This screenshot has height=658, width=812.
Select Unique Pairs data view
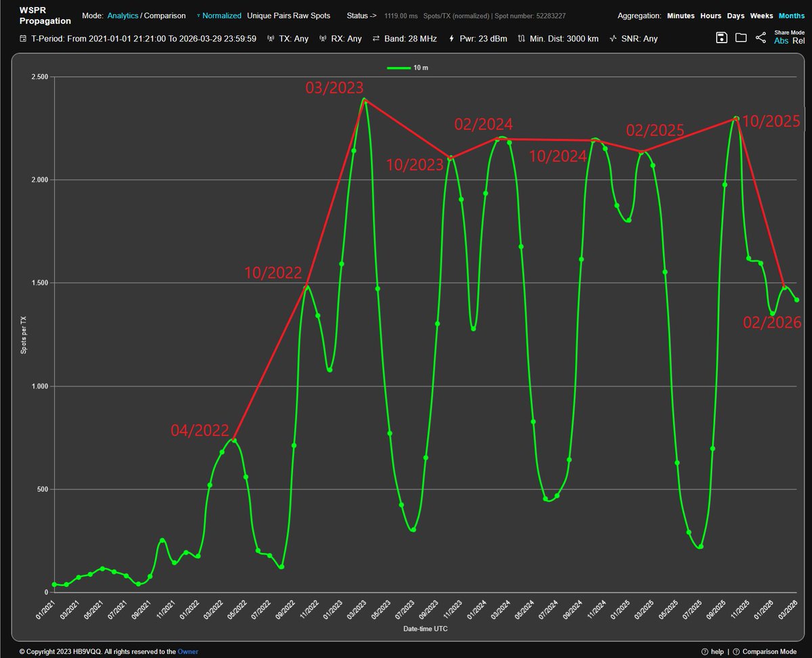coord(269,15)
